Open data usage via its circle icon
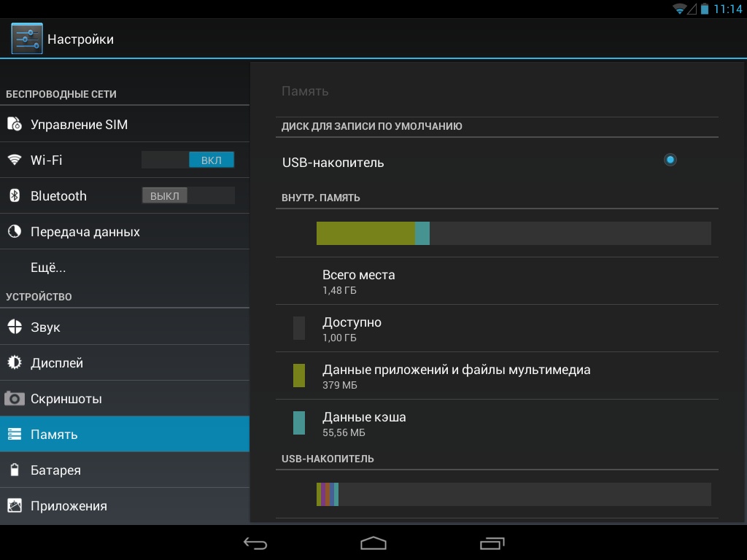The height and width of the screenshot is (560, 747). click(x=15, y=232)
